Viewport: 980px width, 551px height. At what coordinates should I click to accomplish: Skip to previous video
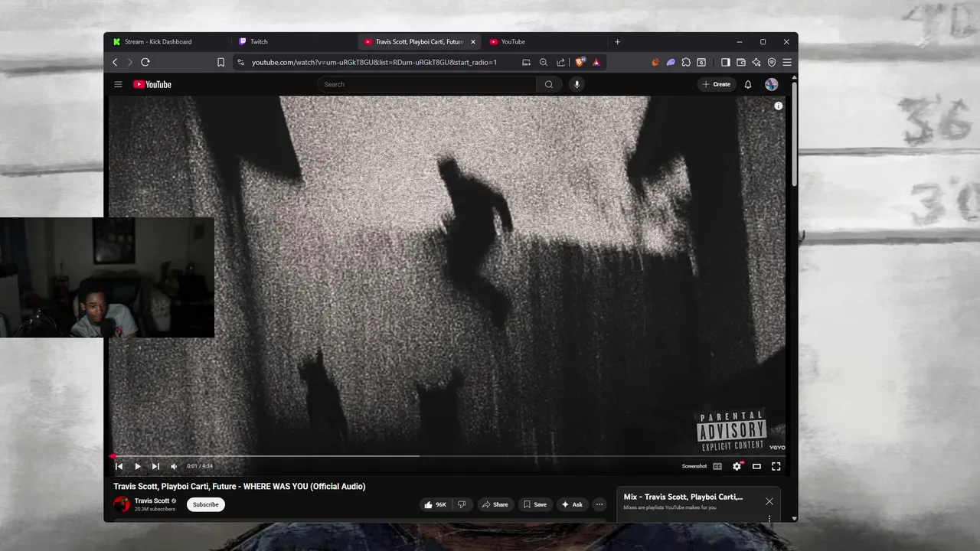119,466
